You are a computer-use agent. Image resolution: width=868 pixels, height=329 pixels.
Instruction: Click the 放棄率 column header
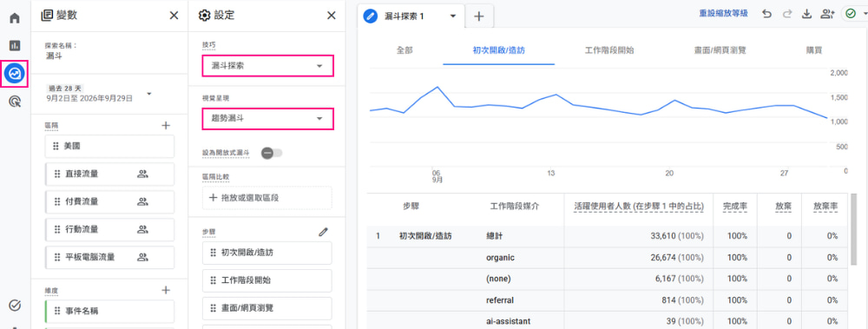tap(825, 207)
